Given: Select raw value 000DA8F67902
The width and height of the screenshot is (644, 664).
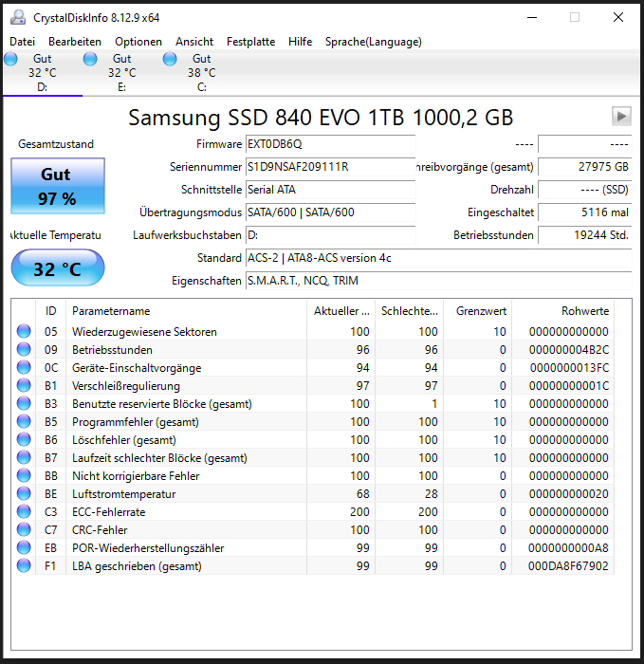Looking at the screenshot, I should coord(568,566).
